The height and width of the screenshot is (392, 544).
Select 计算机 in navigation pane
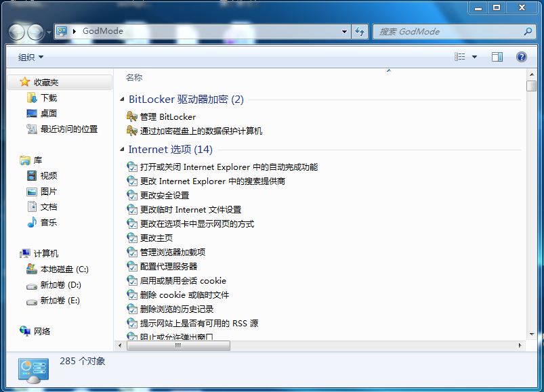tap(46, 253)
